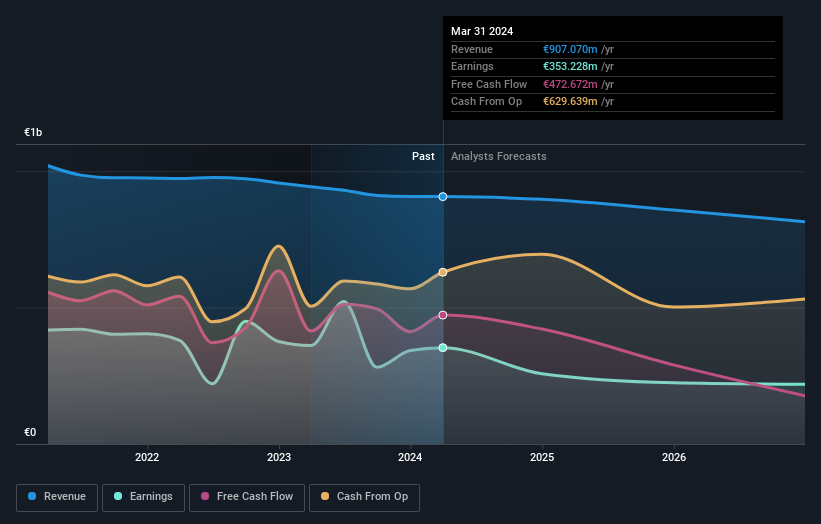Click the €0 y-axis label
821x524 pixels.
(x=30, y=432)
